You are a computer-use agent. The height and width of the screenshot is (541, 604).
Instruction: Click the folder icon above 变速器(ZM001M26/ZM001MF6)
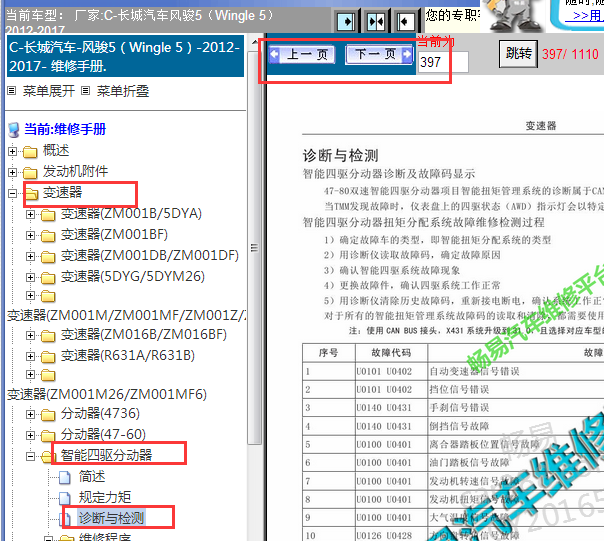[x=48, y=375]
